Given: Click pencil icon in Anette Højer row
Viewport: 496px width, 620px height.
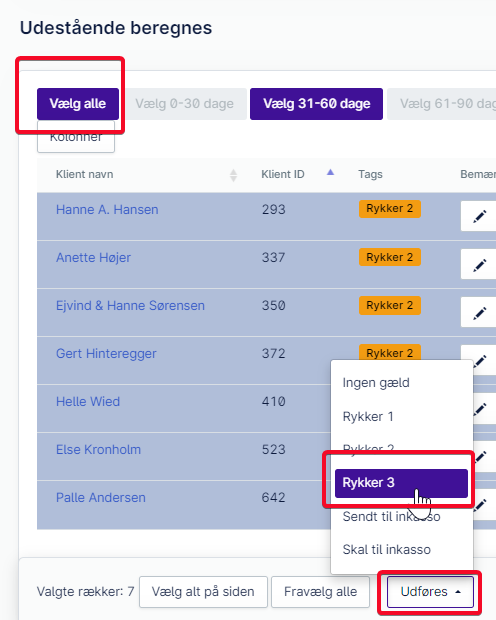Looking at the screenshot, I should pos(479,264).
